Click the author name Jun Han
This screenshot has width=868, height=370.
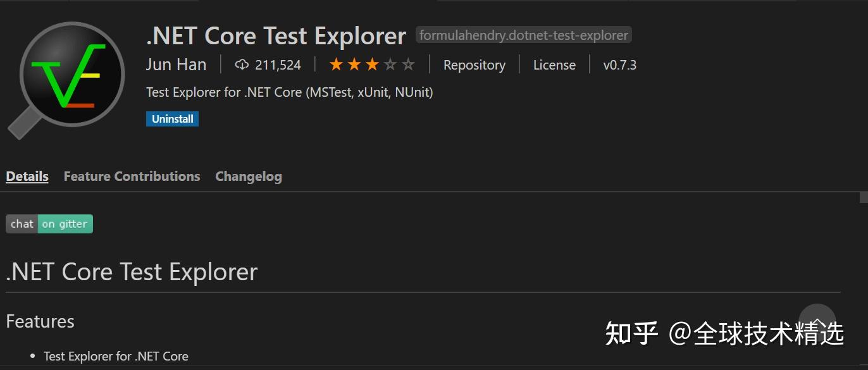coord(177,64)
